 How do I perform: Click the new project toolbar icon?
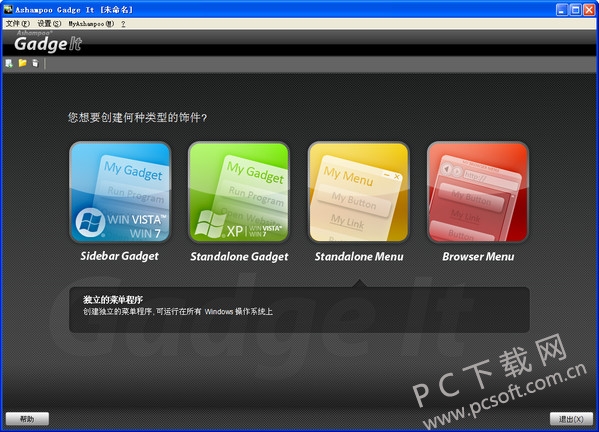click(x=9, y=63)
